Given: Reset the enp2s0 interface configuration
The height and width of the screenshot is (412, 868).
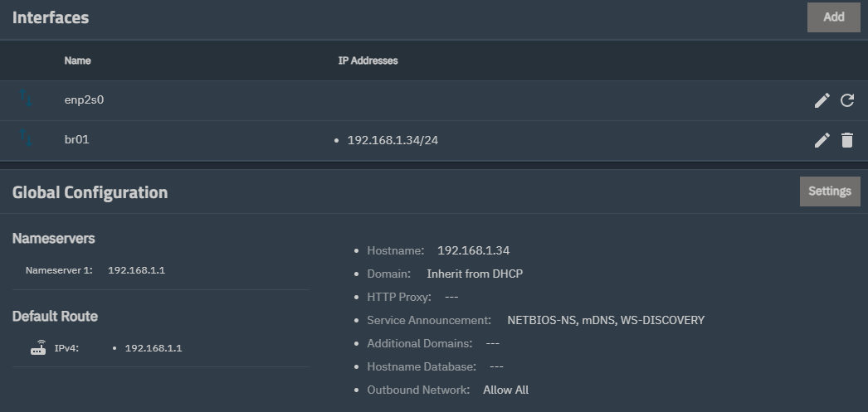Looking at the screenshot, I should click(847, 100).
